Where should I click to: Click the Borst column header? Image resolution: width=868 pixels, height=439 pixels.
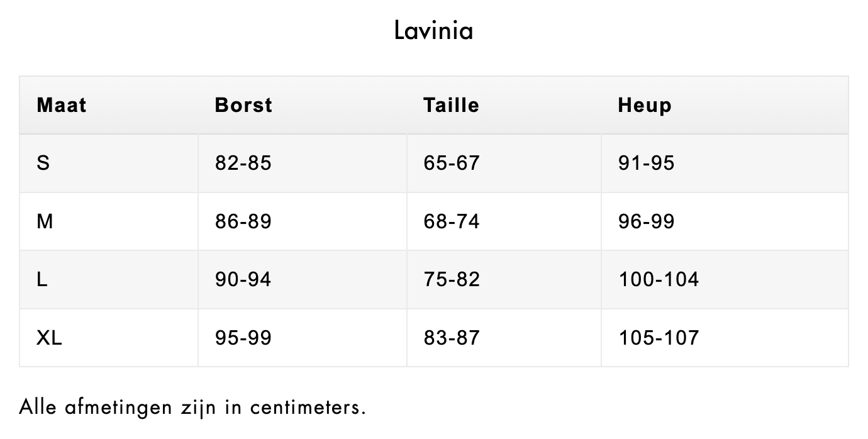[x=243, y=105]
